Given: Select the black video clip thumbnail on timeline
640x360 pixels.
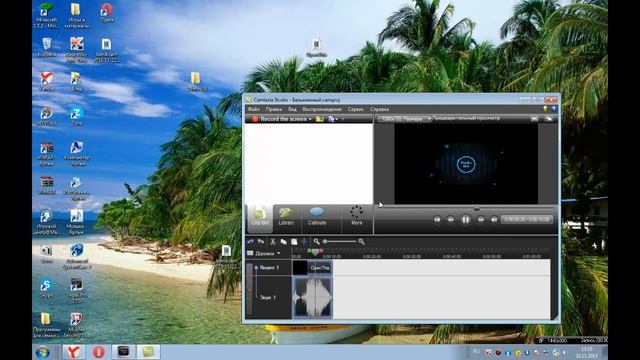Looking at the screenshot, I should pos(300,268).
